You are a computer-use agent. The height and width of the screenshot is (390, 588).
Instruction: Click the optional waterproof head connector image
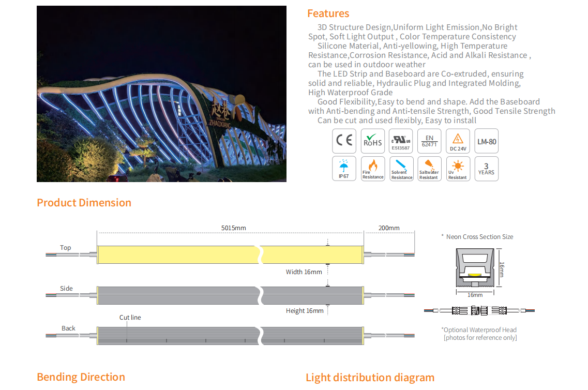[x=479, y=310]
